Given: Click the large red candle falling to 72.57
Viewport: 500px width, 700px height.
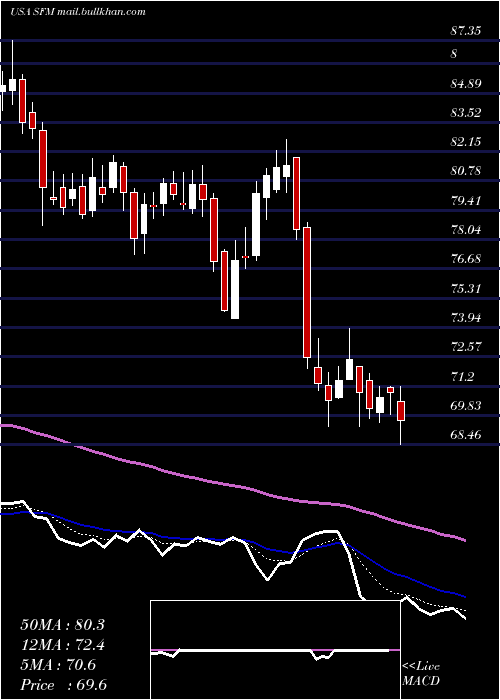Looking at the screenshot, I should 307,292.
